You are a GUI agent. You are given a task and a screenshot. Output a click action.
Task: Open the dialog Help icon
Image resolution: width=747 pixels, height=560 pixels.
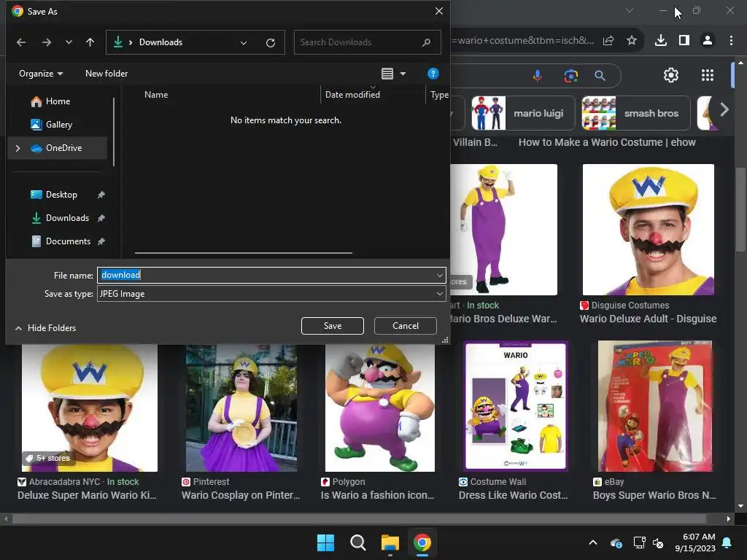click(433, 74)
